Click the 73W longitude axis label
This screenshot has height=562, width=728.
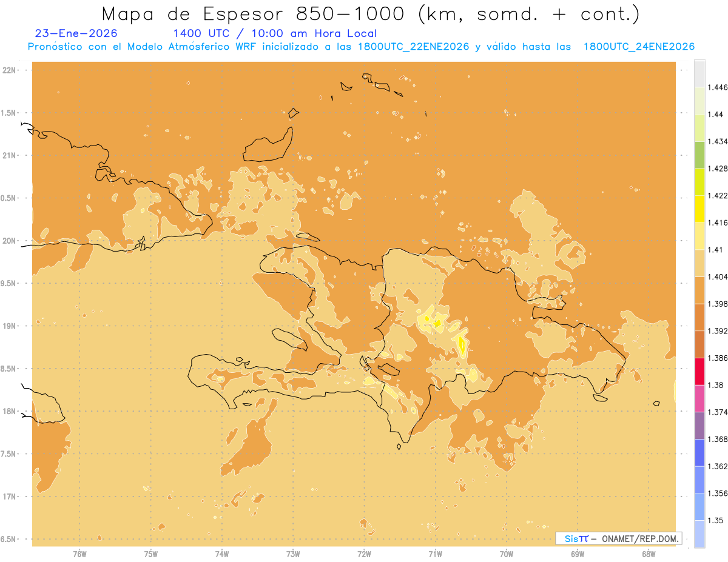(x=293, y=554)
